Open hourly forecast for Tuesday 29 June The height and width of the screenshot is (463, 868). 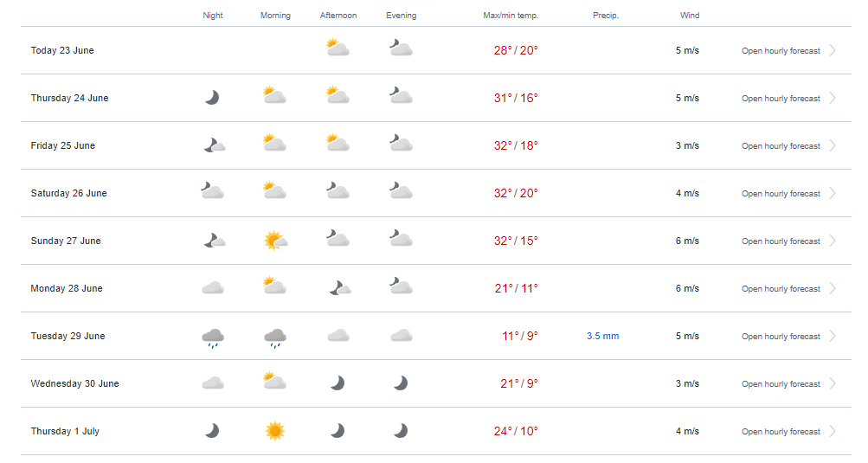tap(781, 337)
